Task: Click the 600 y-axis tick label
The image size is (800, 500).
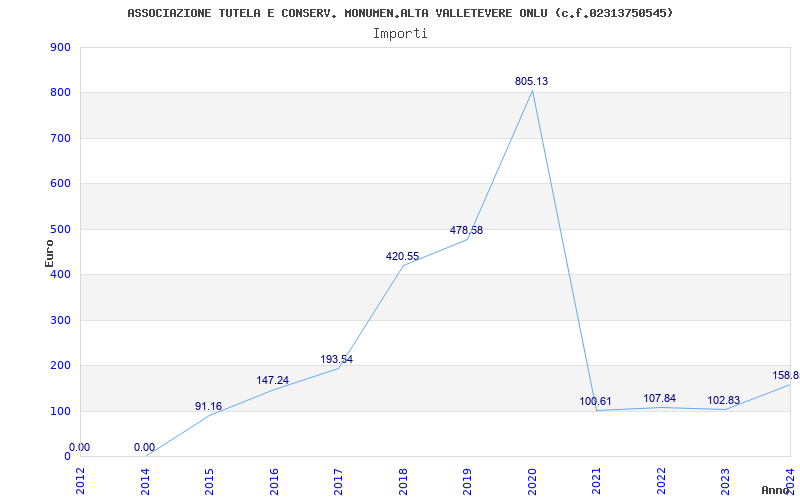Action: 60,184
